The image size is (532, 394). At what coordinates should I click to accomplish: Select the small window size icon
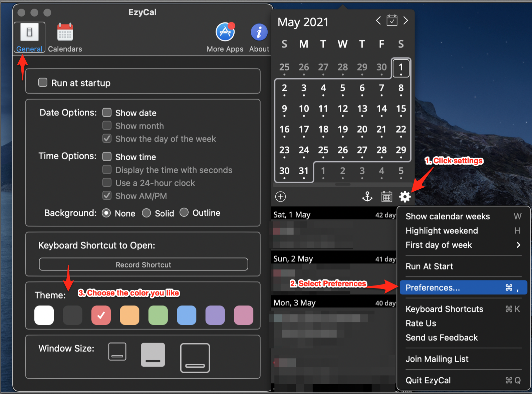(x=117, y=352)
